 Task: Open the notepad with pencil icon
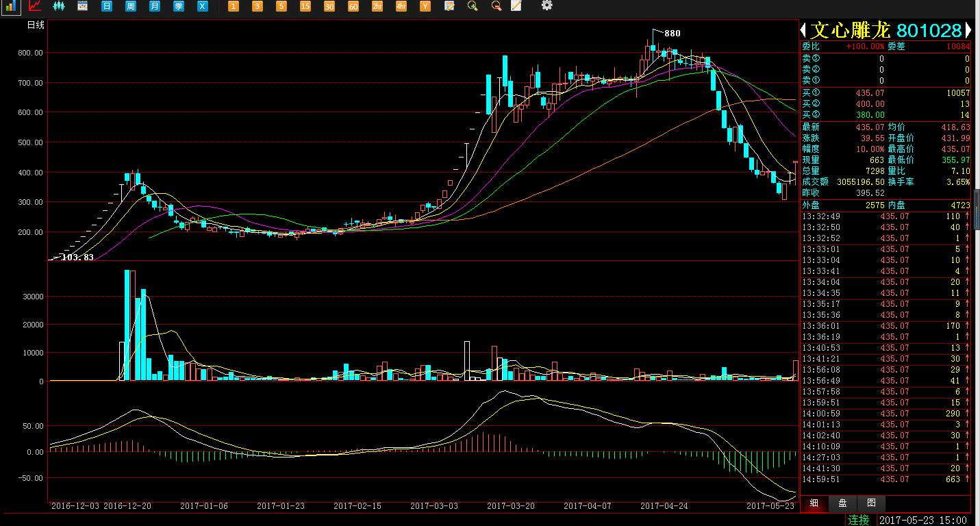[449, 6]
